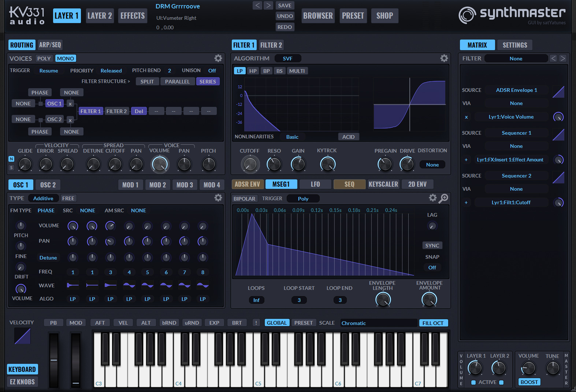
Task: Open the SETTINGS tab
Action: (515, 45)
